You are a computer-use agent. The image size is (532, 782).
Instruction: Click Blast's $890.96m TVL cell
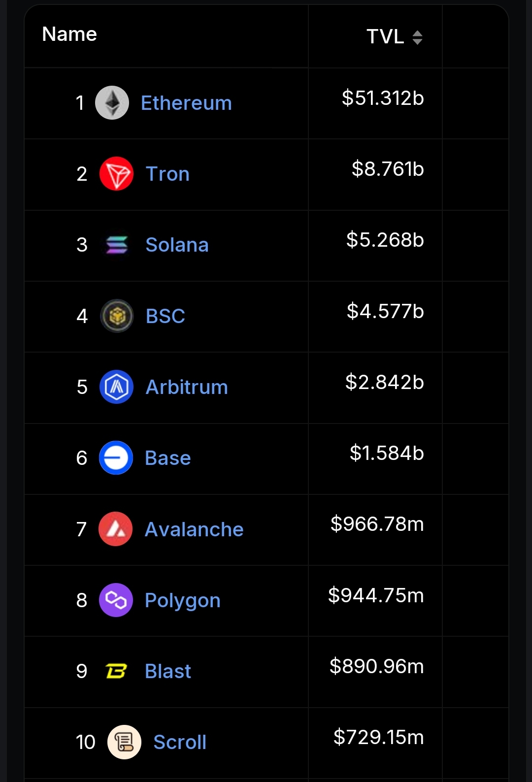point(376,666)
